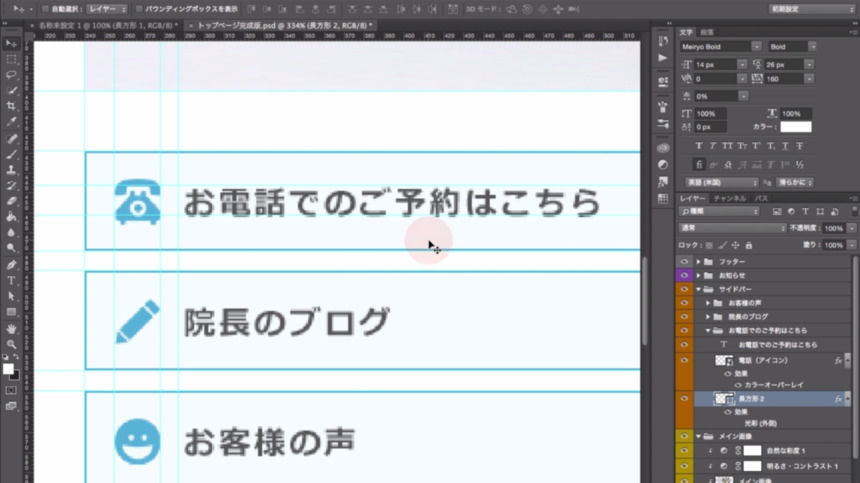This screenshot has width=860, height=483.
Task: Select the Path Selection tool
Action: (x=11, y=297)
